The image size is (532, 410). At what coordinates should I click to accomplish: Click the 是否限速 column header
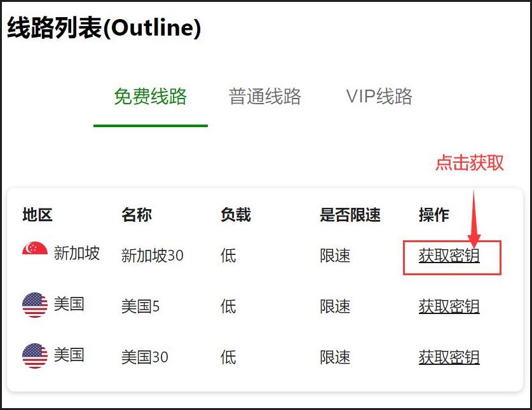tap(350, 215)
